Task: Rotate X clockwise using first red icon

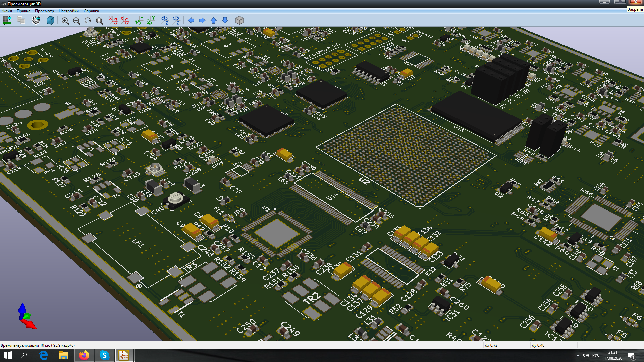Action: 113,21
